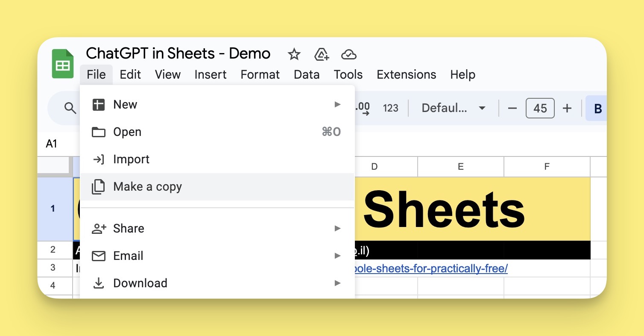Decrease the font size with minus button
The height and width of the screenshot is (336, 644).
pyautogui.click(x=512, y=108)
